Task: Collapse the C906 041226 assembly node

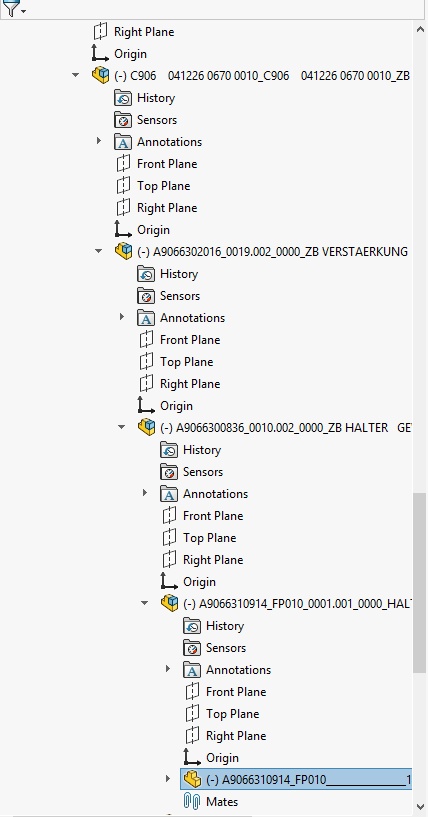Action: tap(76, 76)
